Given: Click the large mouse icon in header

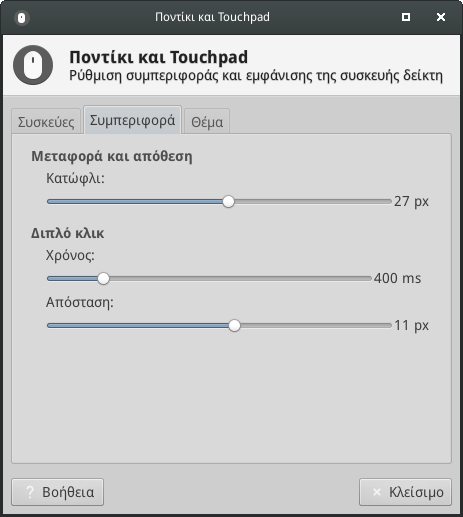Looking at the screenshot, I should (x=33, y=65).
